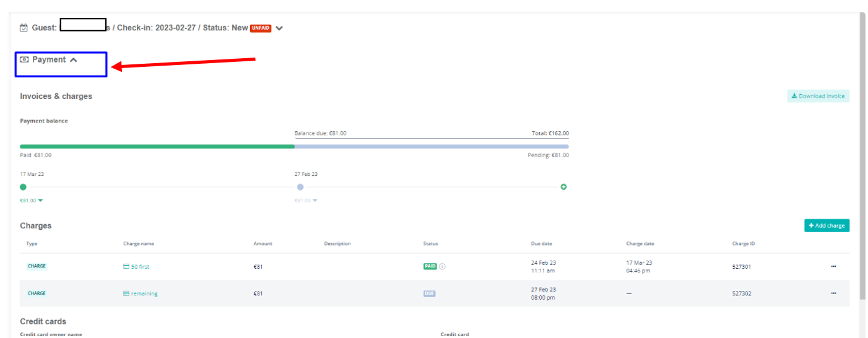Expand the guest booking header chevron

click(279, 28)
